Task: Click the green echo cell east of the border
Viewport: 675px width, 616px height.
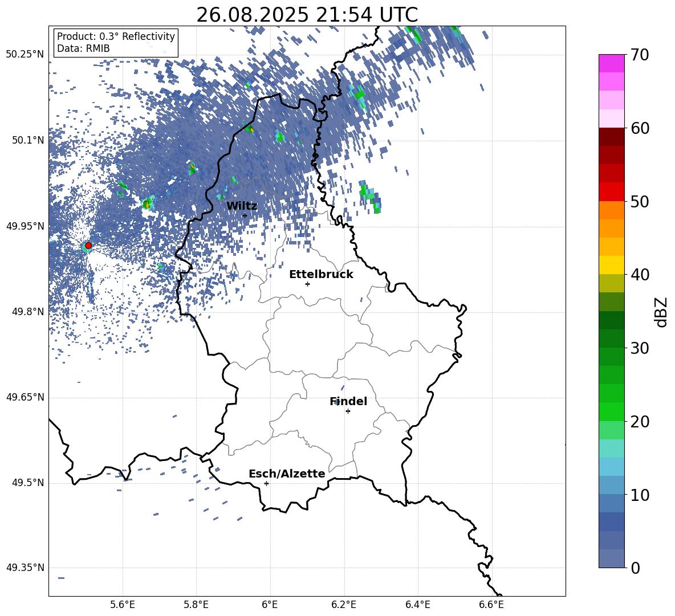Action: (370, 197)
